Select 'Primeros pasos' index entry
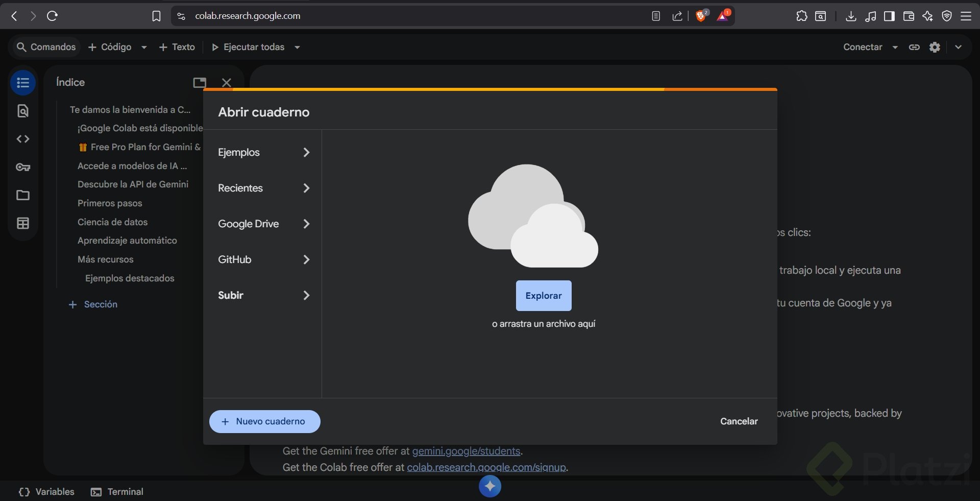This screenshot has height=501, width=980. [x=110, y=203]
